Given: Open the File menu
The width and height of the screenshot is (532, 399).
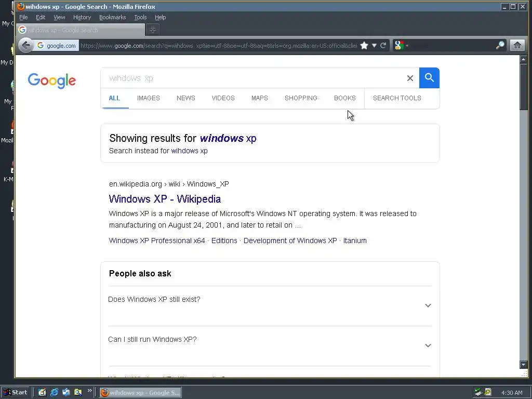Looking at the screenshot, I should [x=23, y=17].
